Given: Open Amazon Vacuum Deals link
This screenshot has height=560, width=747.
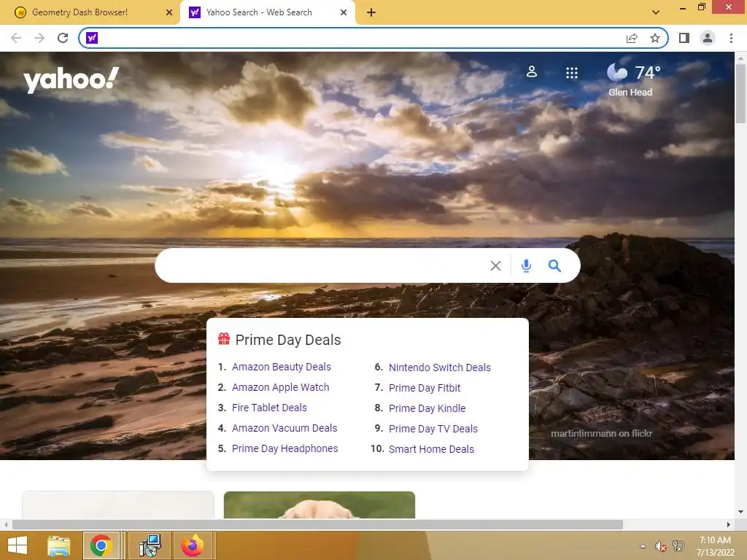Looking at the screenshot, I should [x=285, y=428].
